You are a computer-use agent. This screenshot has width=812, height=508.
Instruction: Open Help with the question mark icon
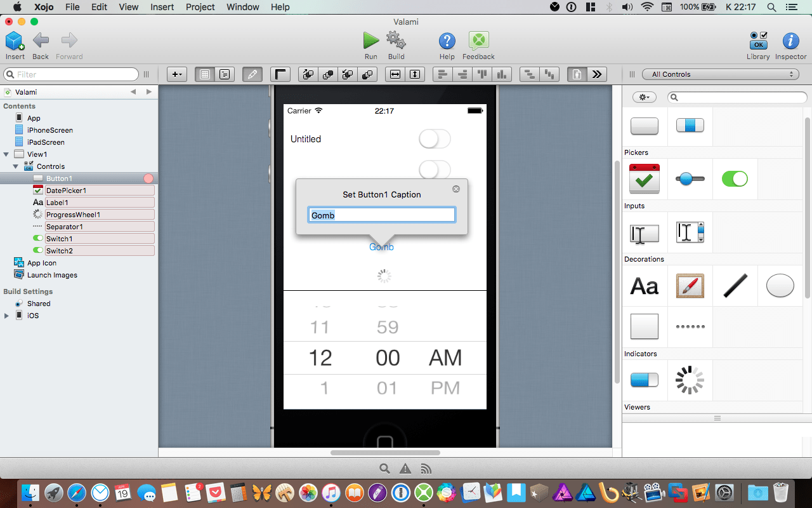(x=447, y=41)
